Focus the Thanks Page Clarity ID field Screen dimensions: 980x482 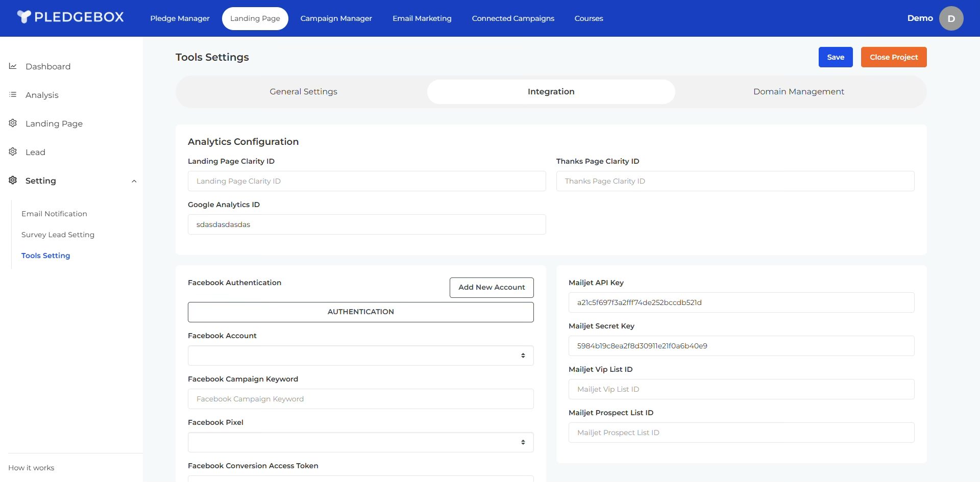(735, 181)
